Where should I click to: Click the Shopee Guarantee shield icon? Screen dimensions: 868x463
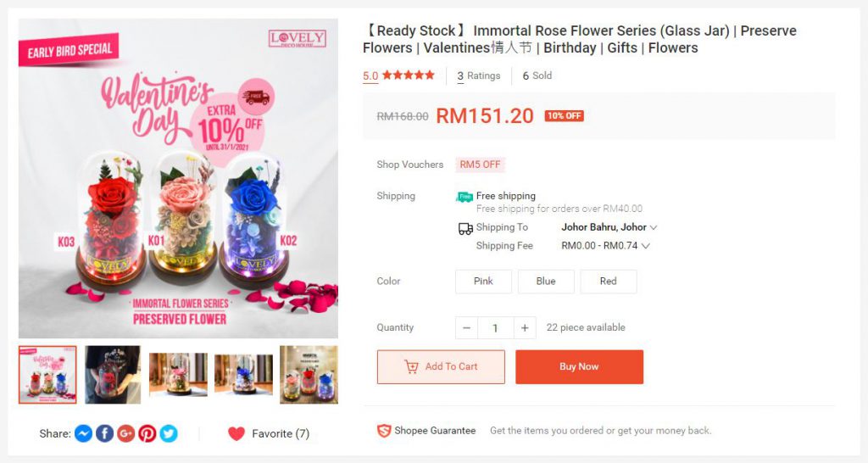(384, 431)
